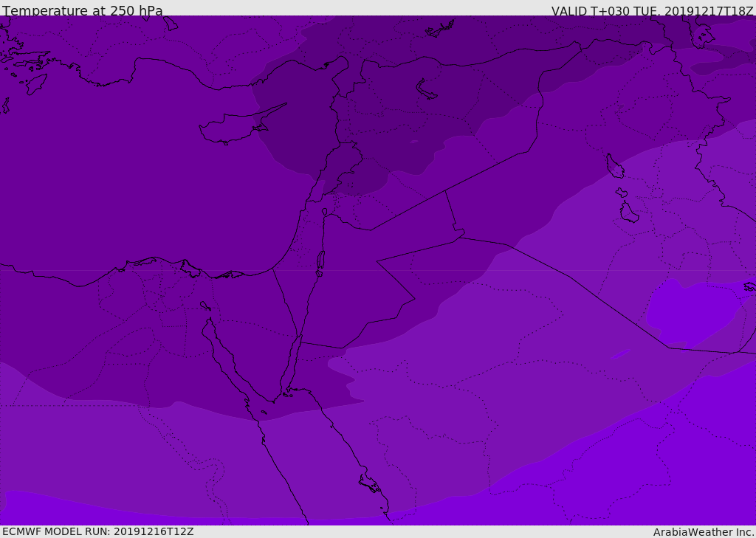Click the 'ECMWF MODEL RUN: 20191216T12Z' text
756x538 pixels.
pyautogui.click(x=98, y=531)
